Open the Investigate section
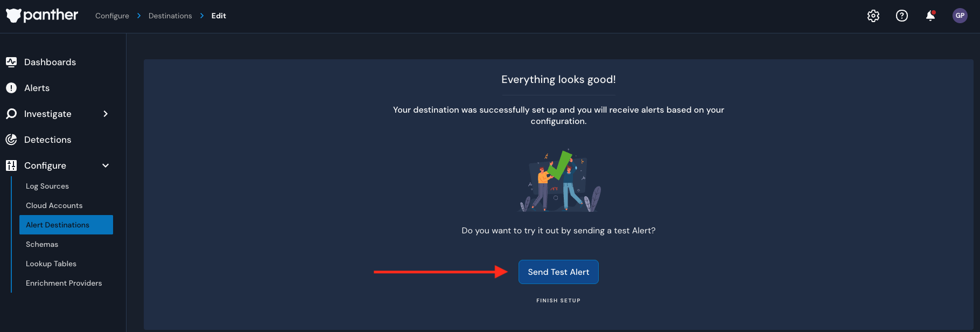The width and height of the screenshot is (980, 332). 48,114
